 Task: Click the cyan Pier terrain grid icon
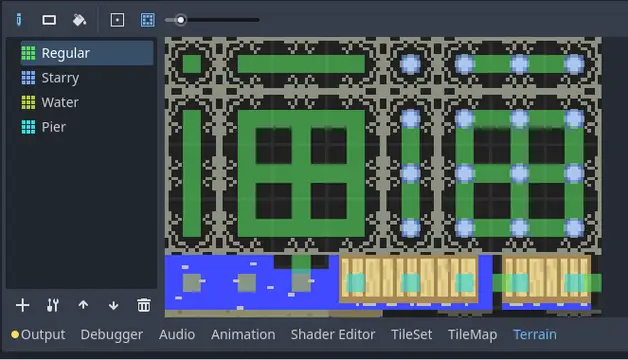28,127
